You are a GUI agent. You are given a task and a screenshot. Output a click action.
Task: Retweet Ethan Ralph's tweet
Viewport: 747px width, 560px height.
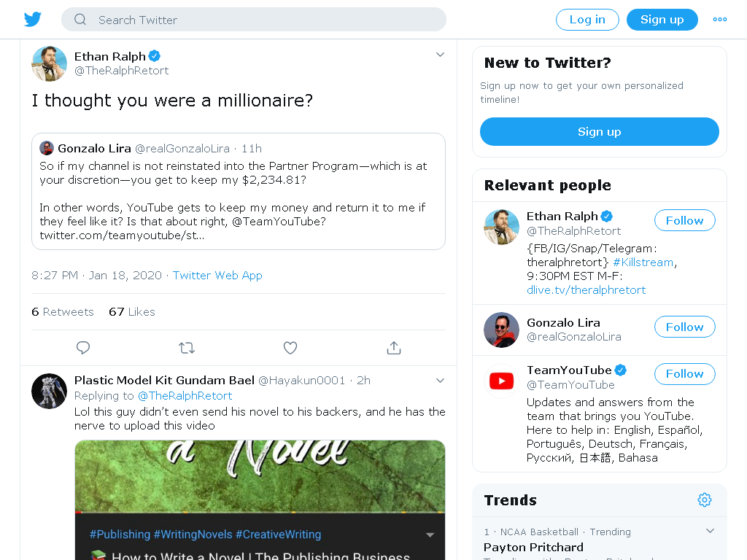187,348
